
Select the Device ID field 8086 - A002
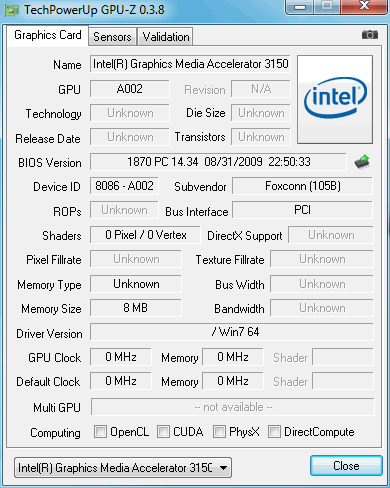124,186
